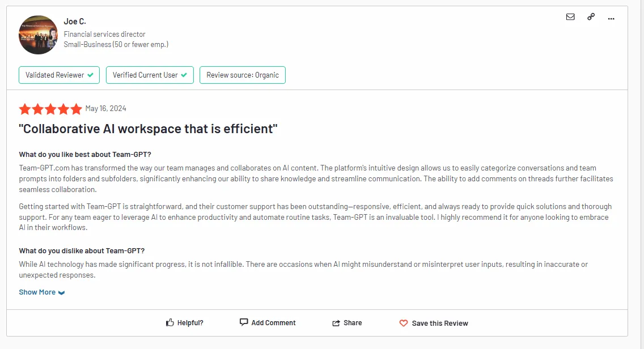Image resolution: width=644 pixels, height=349 pixels.
Task: Click "Small-Business (50 or fewer emp.)" text
Action: click(116, 44)
